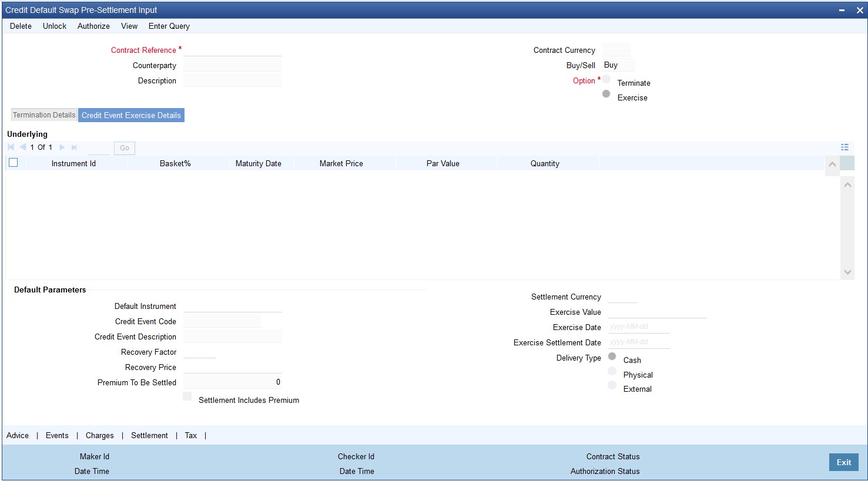The width and height of the screenshot is (868, 481).
Task: Go to first record in Underlying pager
Action: pyautogui.click(x=11, y=147)
